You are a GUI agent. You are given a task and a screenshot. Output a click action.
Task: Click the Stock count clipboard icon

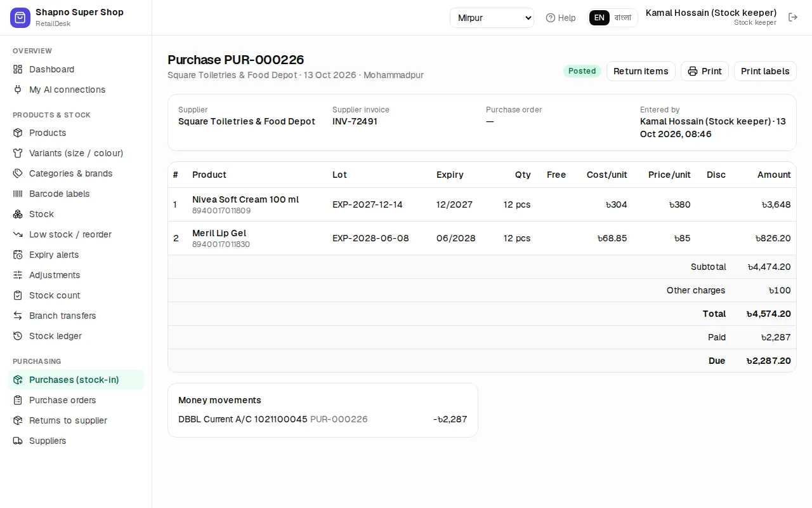pyautogui.click(x=18, y=295)
